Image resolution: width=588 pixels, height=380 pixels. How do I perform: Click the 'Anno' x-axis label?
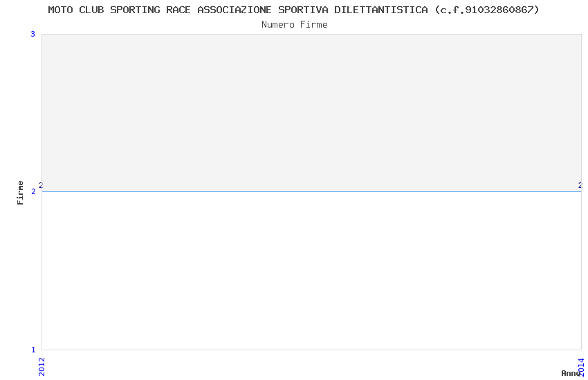pyautogui.click(x=571, y=373)
